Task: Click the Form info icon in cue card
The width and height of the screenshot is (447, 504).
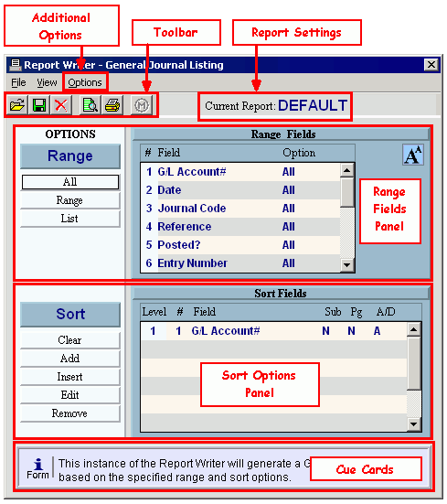Action: 37,468
